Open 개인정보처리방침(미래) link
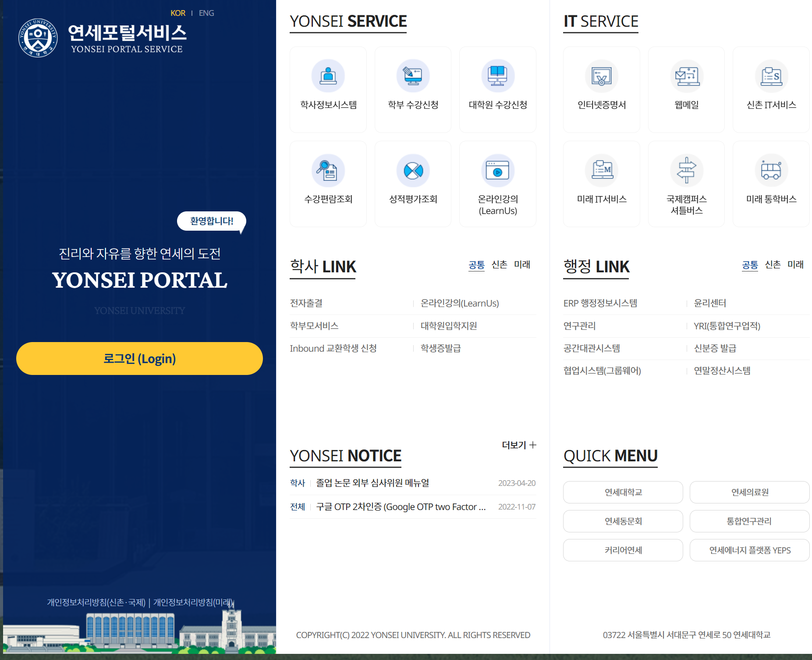812x660 pixels. (x=193, y=602)
